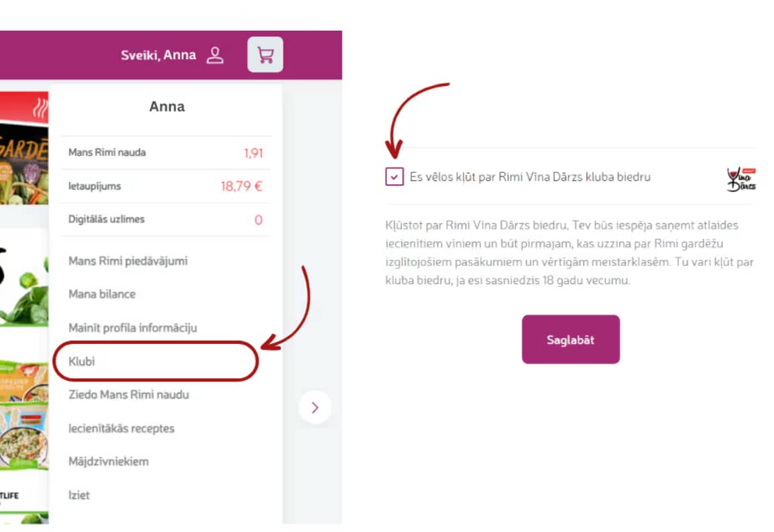Open the shopping cart icon
Screen dimensions: 774x532
pyautogui.click(x=265, y=54)
